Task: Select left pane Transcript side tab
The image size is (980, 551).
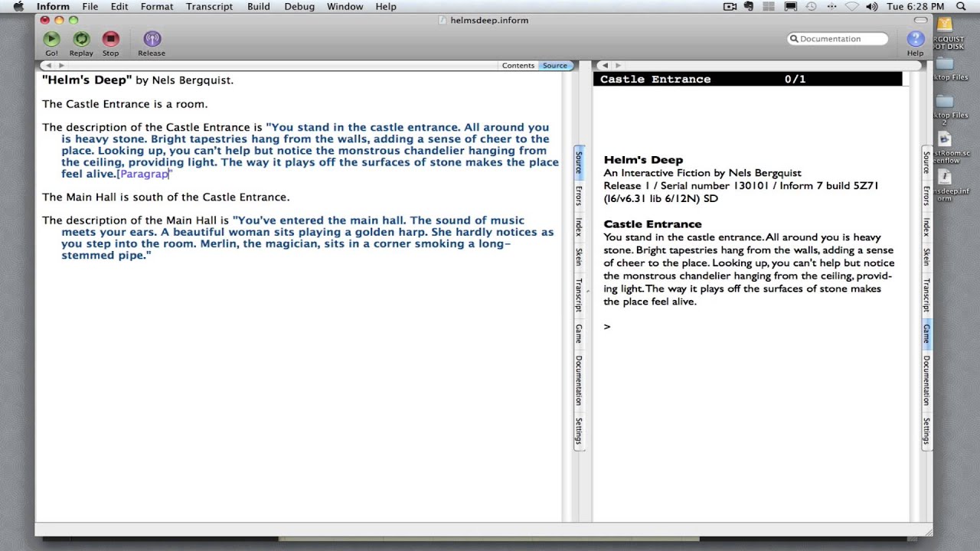Action: click(x=580, y=295)
